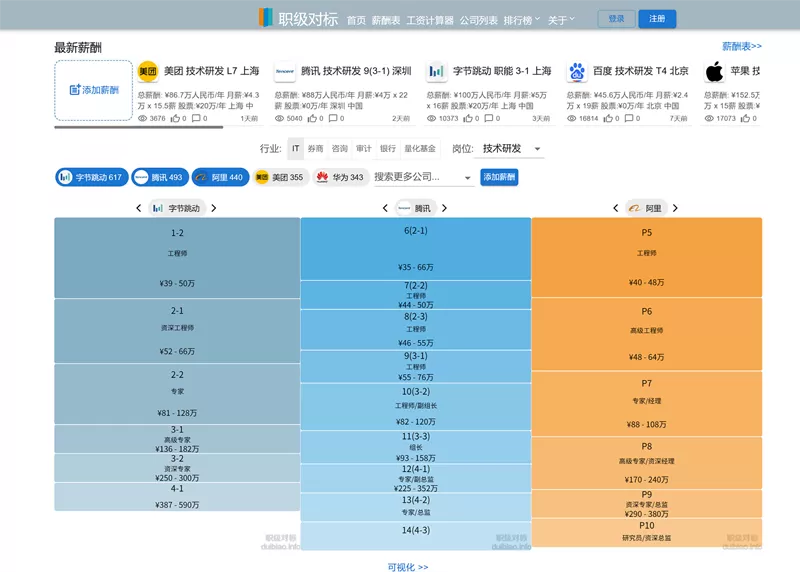Click blue 添加薪酬 button beside company search
This screenshot has width=800, height=572.
click(x=499, y=177)
